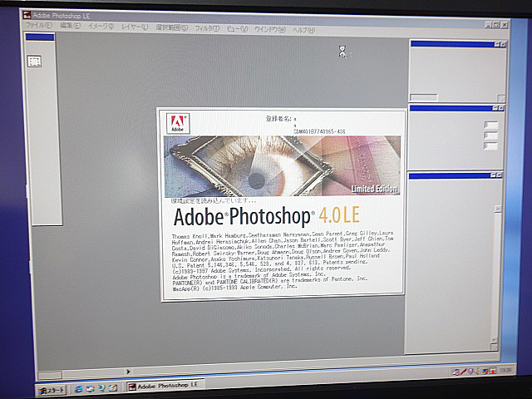Open the イメージ (Image) menu
The height and width of the screenshot is (399, 532).
[101, 27]
